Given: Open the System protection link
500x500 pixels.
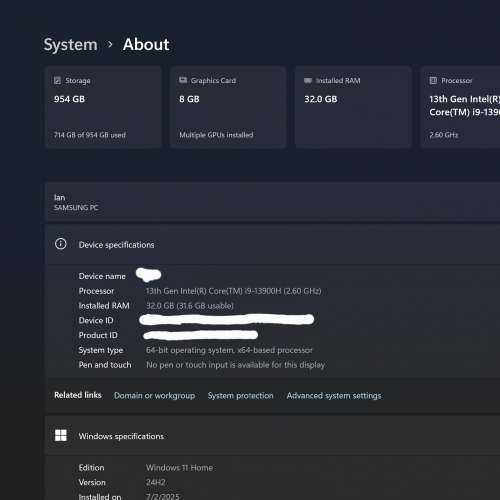Looking at the screenshot, I should click(x=240, y=396).
